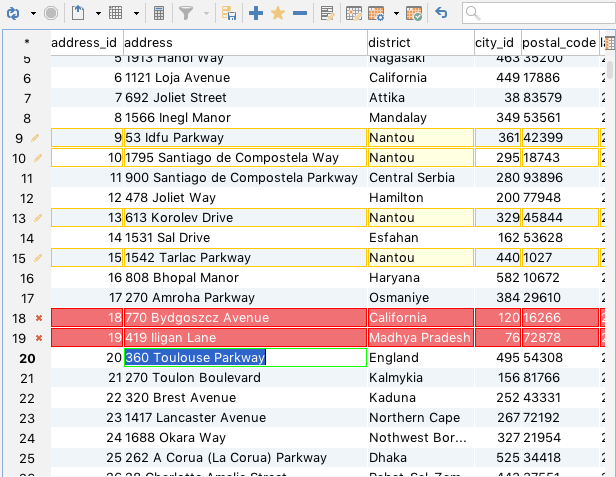Screen dimensions: 616x477
Task: Sort by the district column header
Action: point(419,43)
